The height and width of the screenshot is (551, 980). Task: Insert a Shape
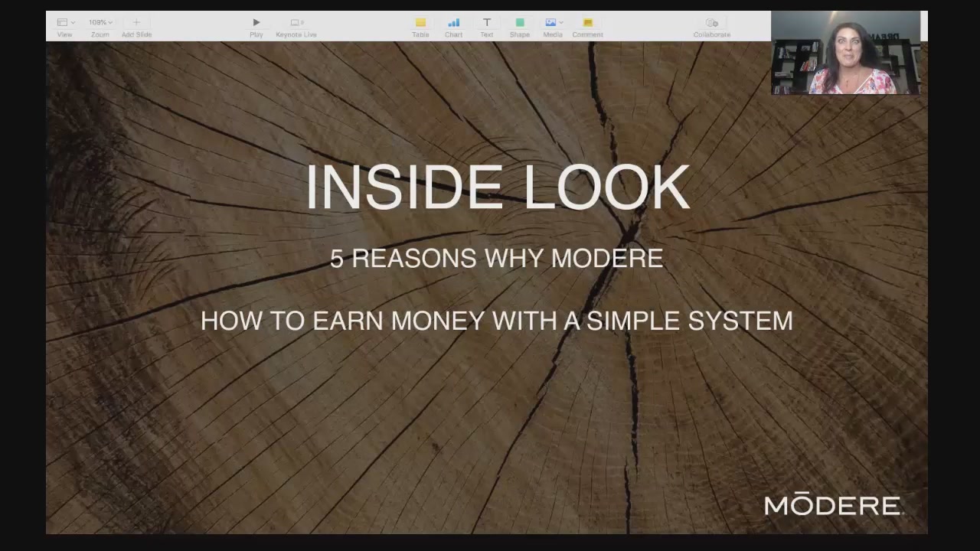coord(519,27)
